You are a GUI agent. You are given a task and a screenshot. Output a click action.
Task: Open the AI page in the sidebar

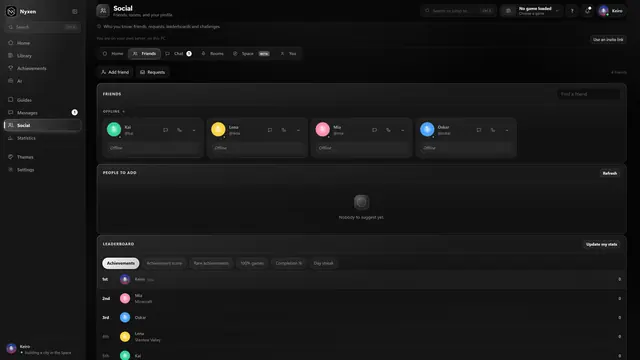click(x=42, y=81)
